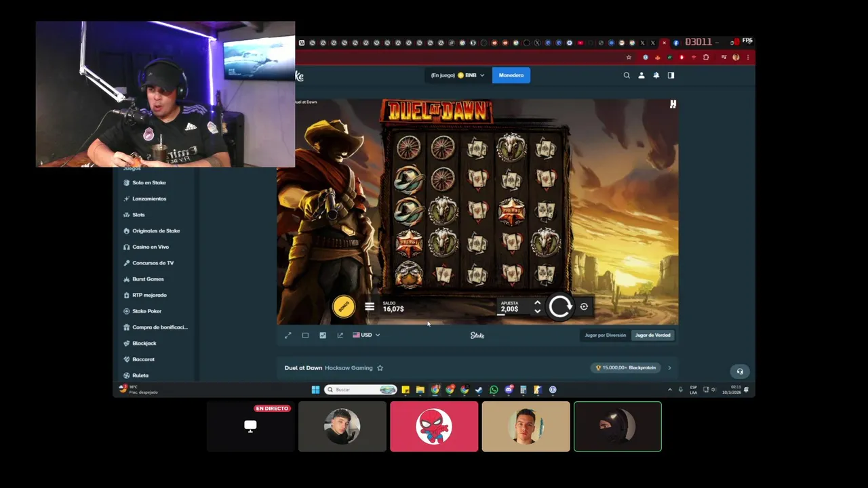Select the screen share tile EN DIRECTO
The width and height of the screenshot is (868, 488).
click(x=251, y=426)
